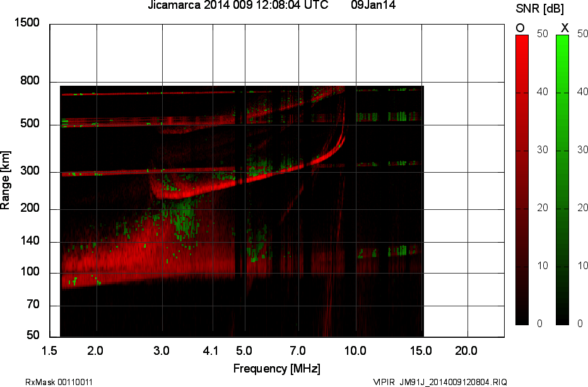Click the 1500 range axis label

(x=26, y=23)
